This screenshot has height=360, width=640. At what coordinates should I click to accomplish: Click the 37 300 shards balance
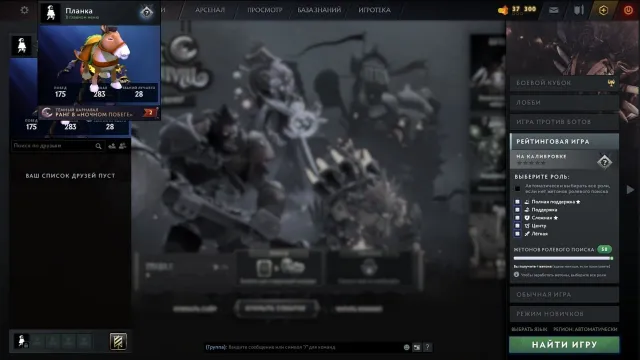(524, 9)
